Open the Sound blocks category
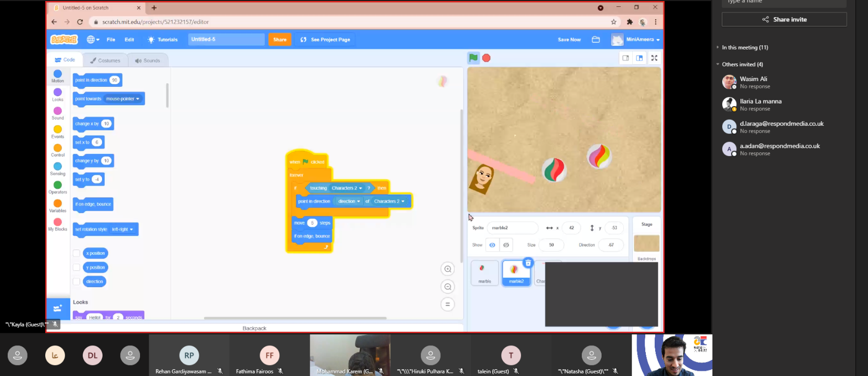Viewport: 868px width, 376px height. 58,113
